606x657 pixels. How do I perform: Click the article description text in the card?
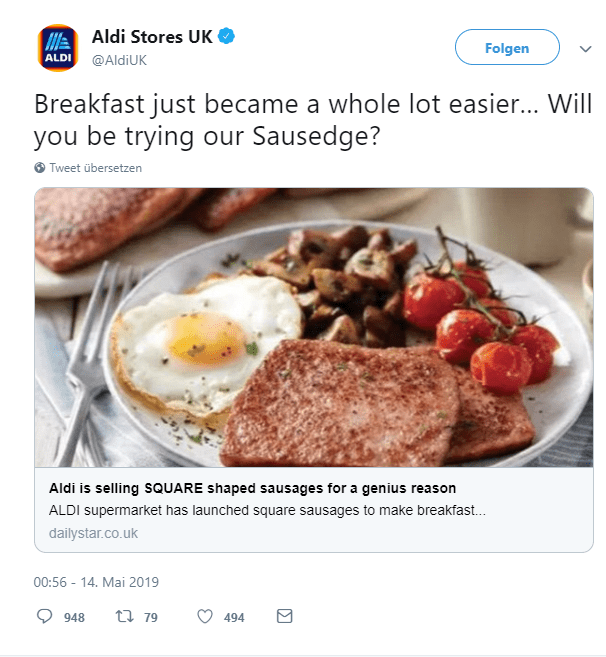[267, 511]
